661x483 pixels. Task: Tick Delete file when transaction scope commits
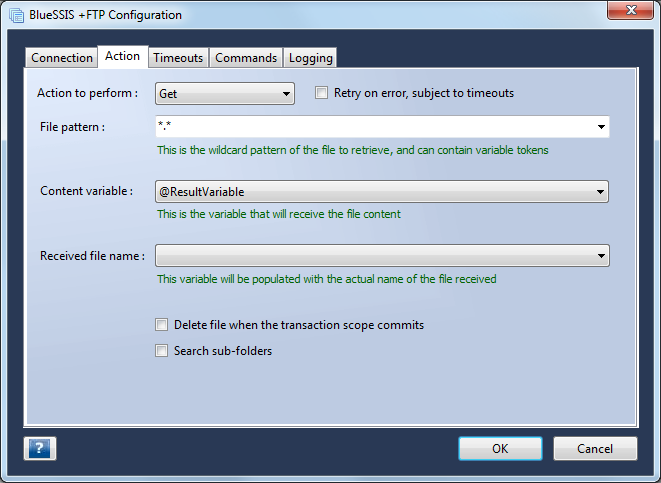point(161,325)
